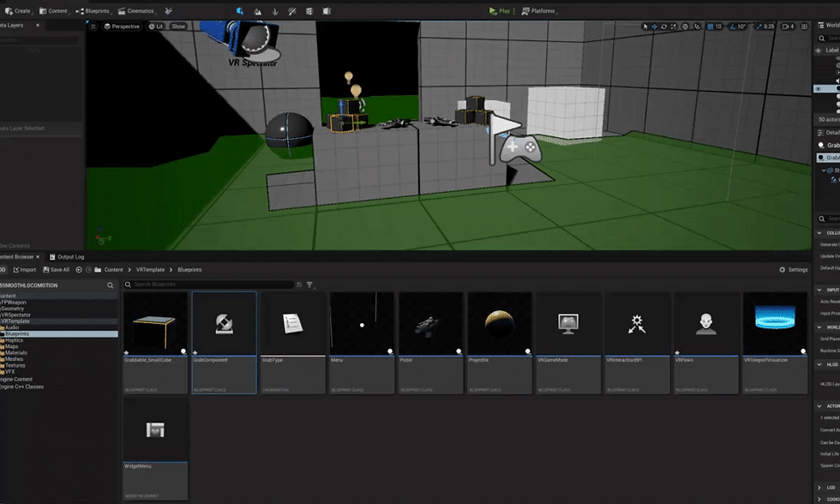This screenshot has height=504, width=840.
Task: Switch to Mesh Paint mode icon
Action: tap(292, 10)
